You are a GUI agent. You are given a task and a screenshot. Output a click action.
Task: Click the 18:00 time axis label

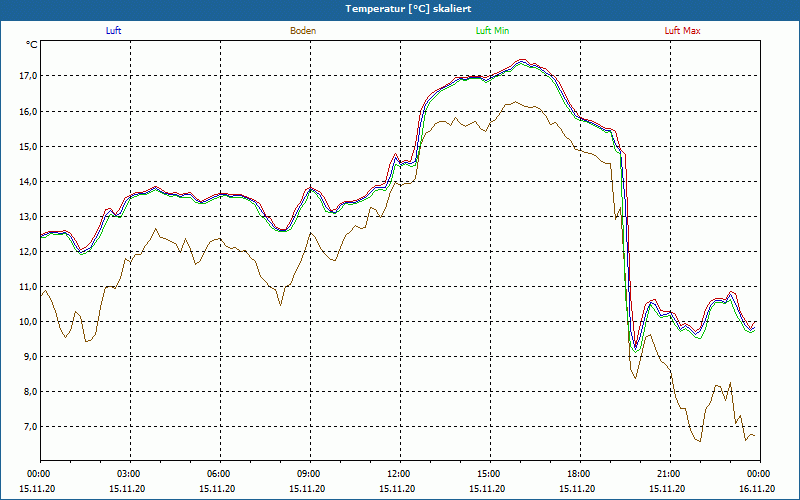[x=580, y=474]
